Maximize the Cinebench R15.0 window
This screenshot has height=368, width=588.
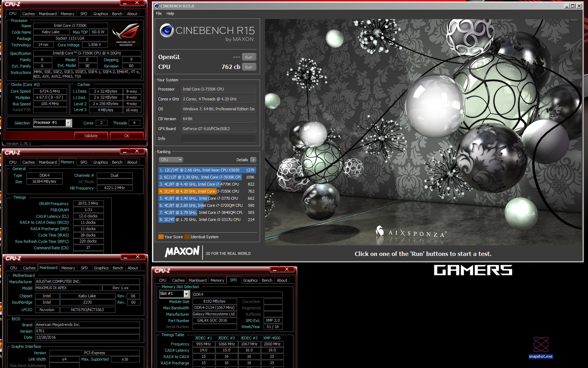[x=573, y=6]
